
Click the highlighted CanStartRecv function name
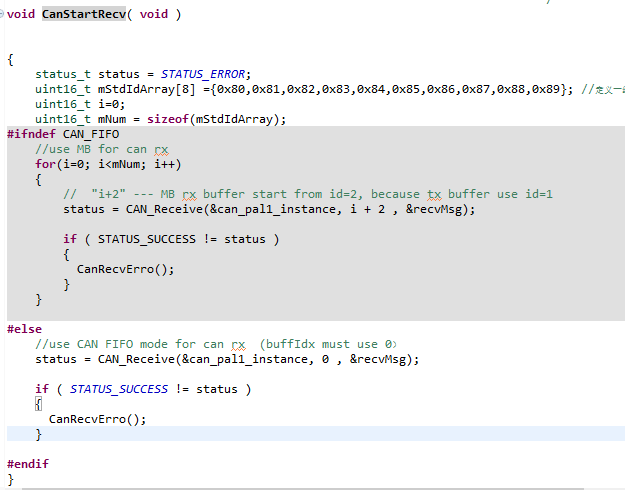(84, 14)
